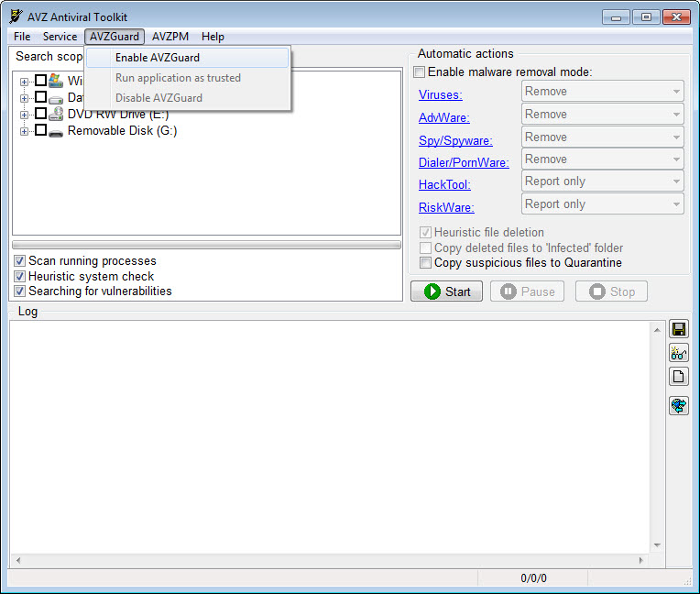Click the 0/0/0 status bar counter

pos(533,578)
